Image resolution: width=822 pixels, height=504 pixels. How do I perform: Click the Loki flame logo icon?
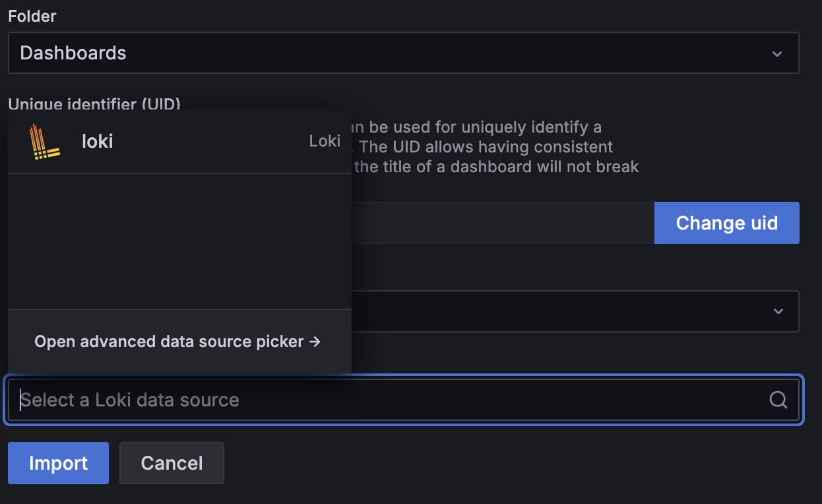44,141
